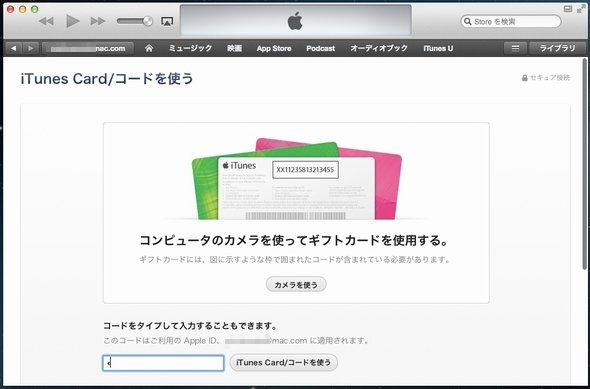Go forward with the right arrow button

(x=30, y=48)
